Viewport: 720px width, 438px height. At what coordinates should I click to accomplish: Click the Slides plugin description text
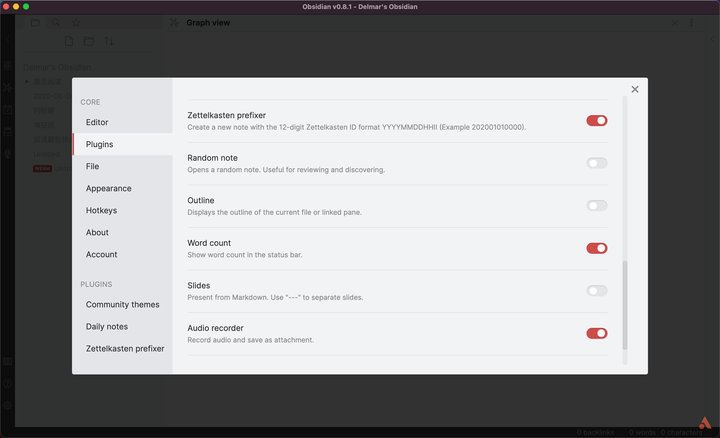[x=275, y=298]
